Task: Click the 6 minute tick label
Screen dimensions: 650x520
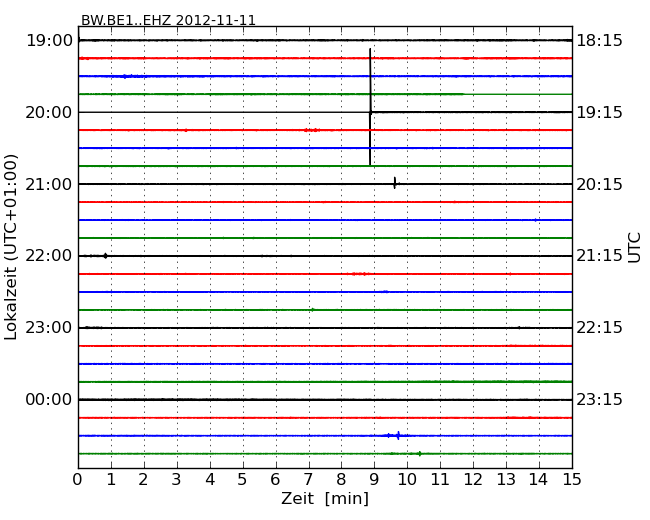Action: pos(276,479)
